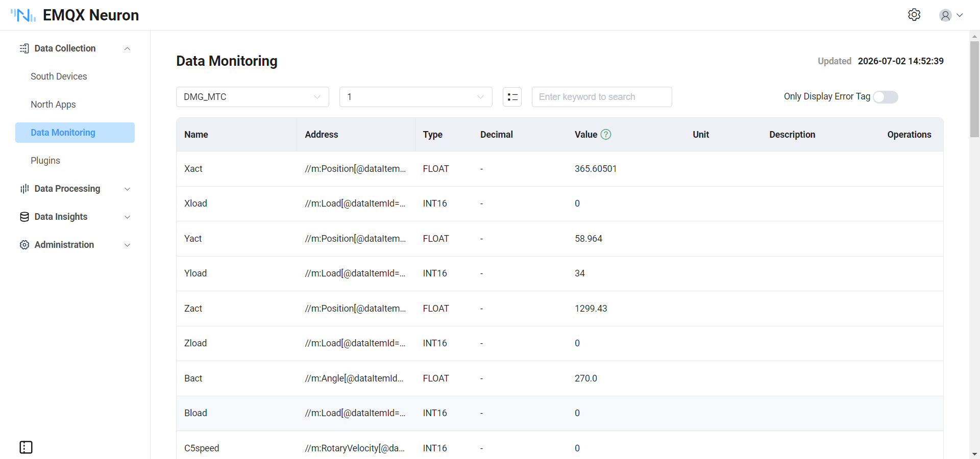Click the Name column header

196,135
